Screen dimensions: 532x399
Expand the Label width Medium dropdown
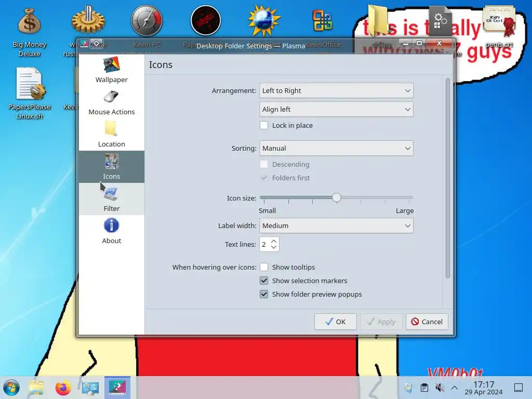point(336,225)
